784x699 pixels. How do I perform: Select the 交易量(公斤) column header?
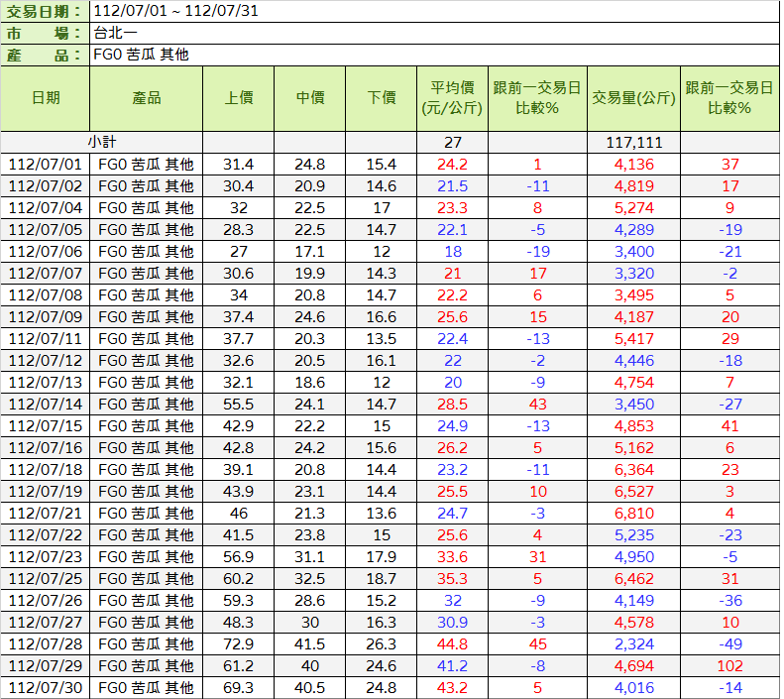pos(634,98)
